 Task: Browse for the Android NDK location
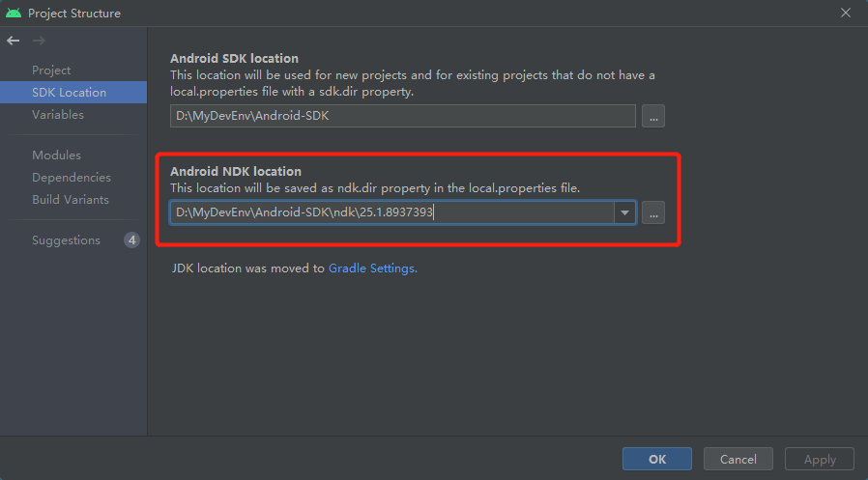click(654, 213)
